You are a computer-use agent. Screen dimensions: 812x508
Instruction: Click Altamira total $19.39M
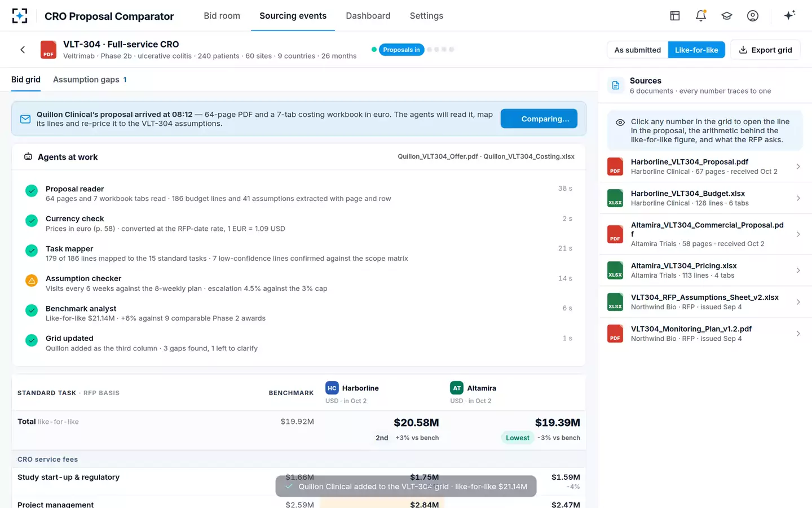pos(557,423)
